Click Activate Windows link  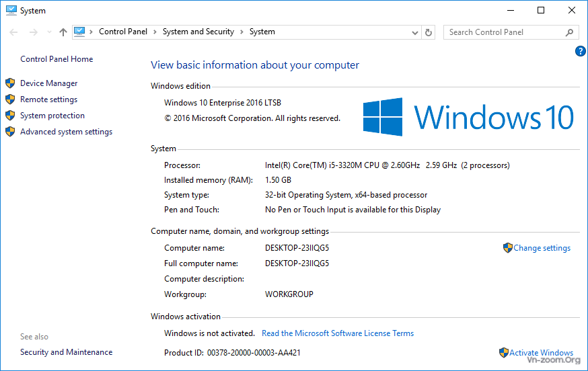[541, 353]
